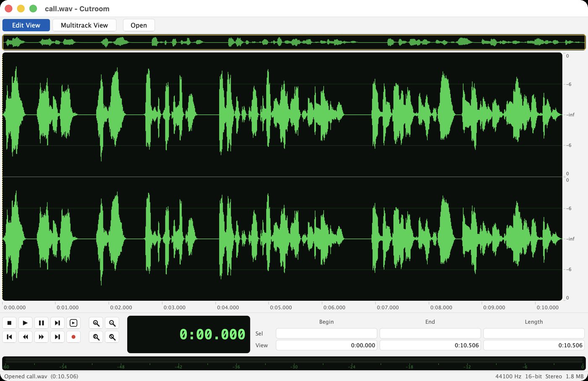This screenshot has height=381, width=588.
Task: Focus the Sel End input field
Action: click(430, 333)
